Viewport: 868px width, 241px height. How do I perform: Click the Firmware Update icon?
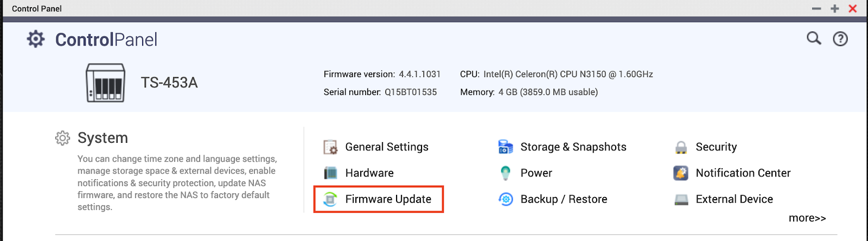330,199
